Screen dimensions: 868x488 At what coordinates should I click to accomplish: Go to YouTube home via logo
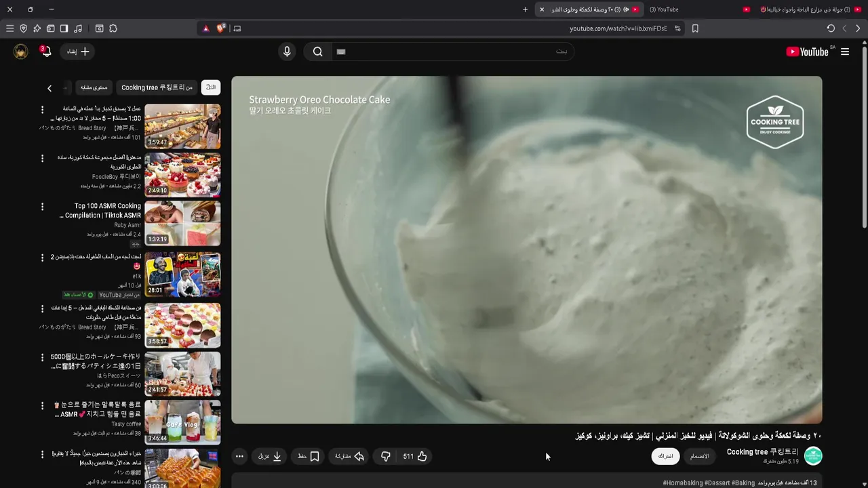pos(807,52)
